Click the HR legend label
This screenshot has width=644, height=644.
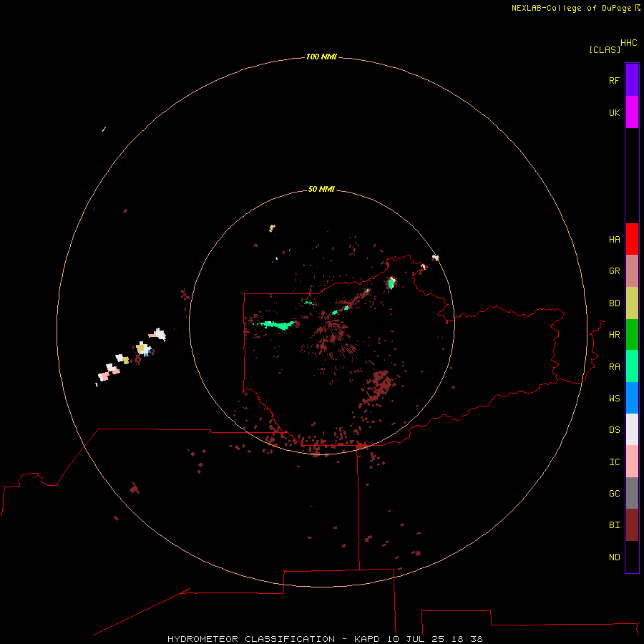pyautogui.click(x=614, y=335)
